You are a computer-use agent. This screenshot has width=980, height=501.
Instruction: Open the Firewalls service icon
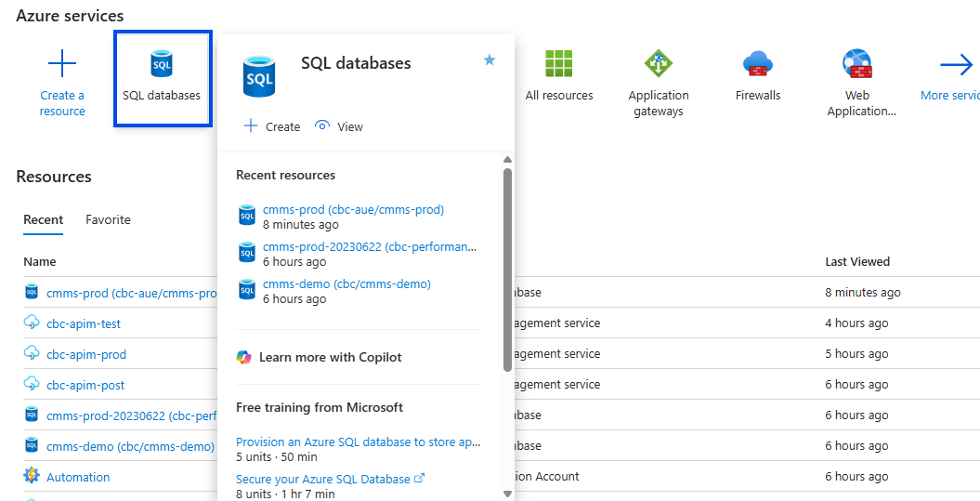click(758, 64)
